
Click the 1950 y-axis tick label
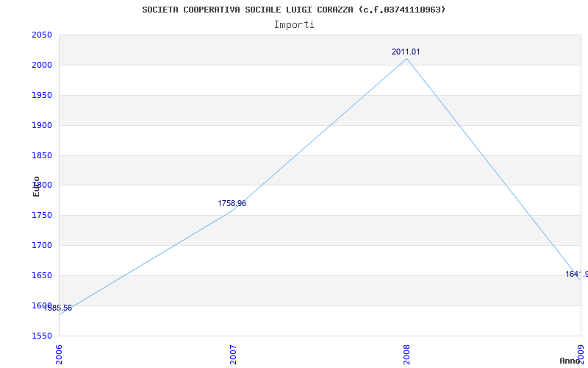point(42,95)
